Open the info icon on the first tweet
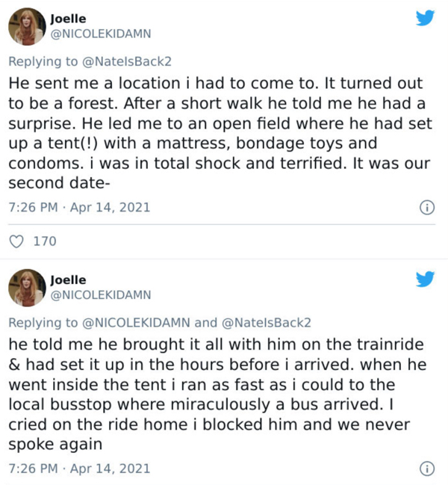Image resolution: width=448 pixels, height=485 pixels. click(x=426, y=207)
